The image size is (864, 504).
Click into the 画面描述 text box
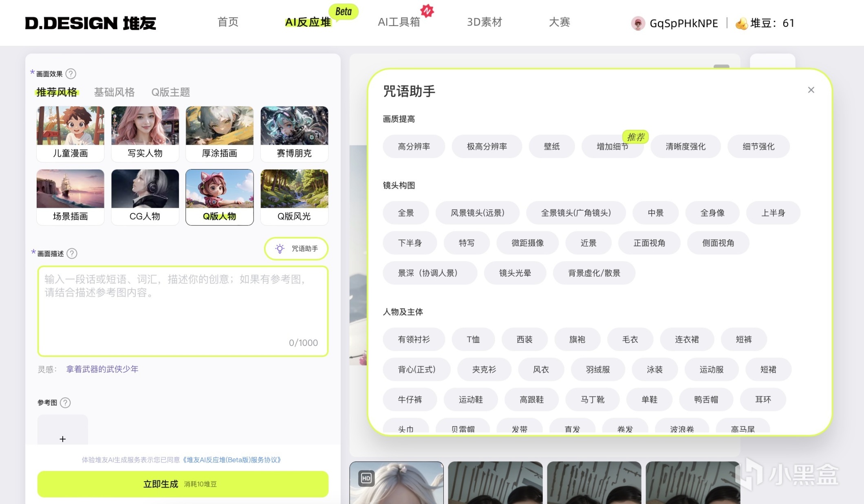[x=183, y=311]
